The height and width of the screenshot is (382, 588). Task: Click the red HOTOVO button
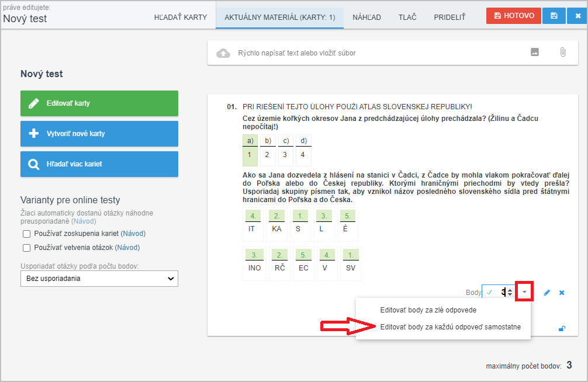click(513, 16)
